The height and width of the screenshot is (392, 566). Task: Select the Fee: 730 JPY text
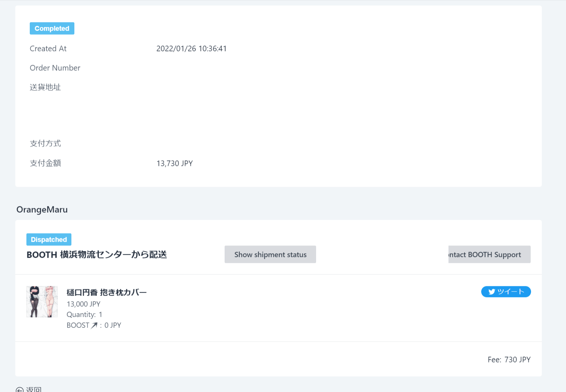click(x=509, y=360)
